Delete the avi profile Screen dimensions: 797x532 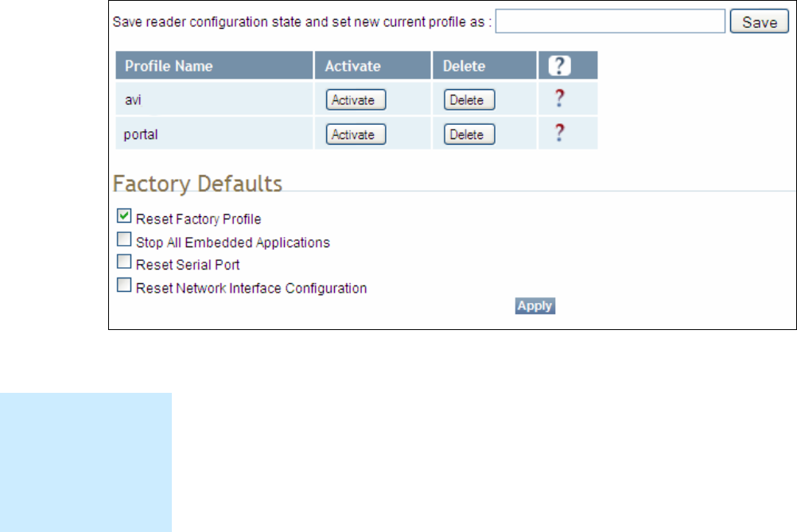469,99
